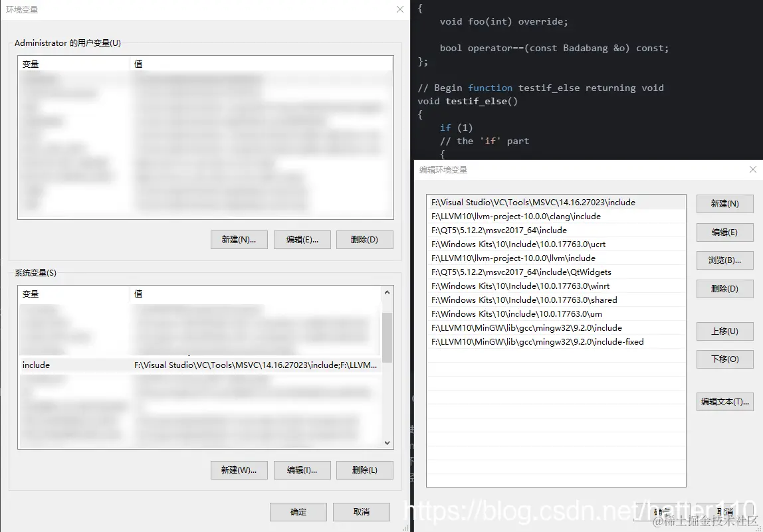Select Windows Kits um path entry
The image size is (763, 532).
[x=556, y=314]
